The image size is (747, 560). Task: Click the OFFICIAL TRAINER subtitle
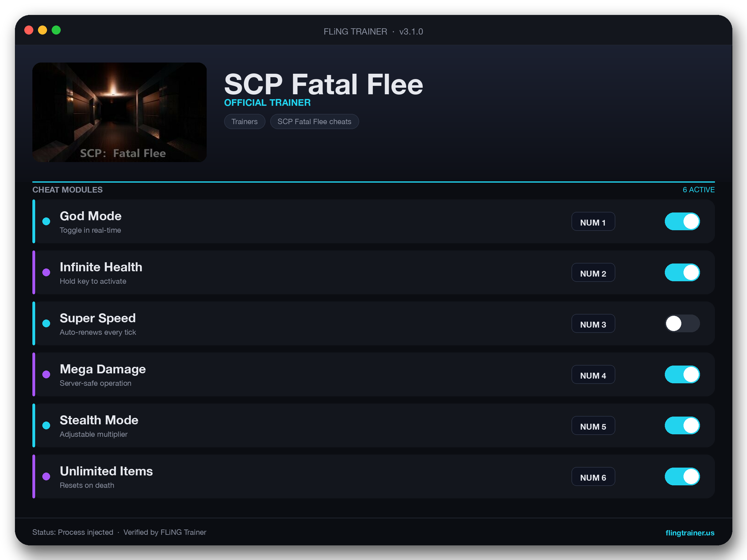(267, 103)
